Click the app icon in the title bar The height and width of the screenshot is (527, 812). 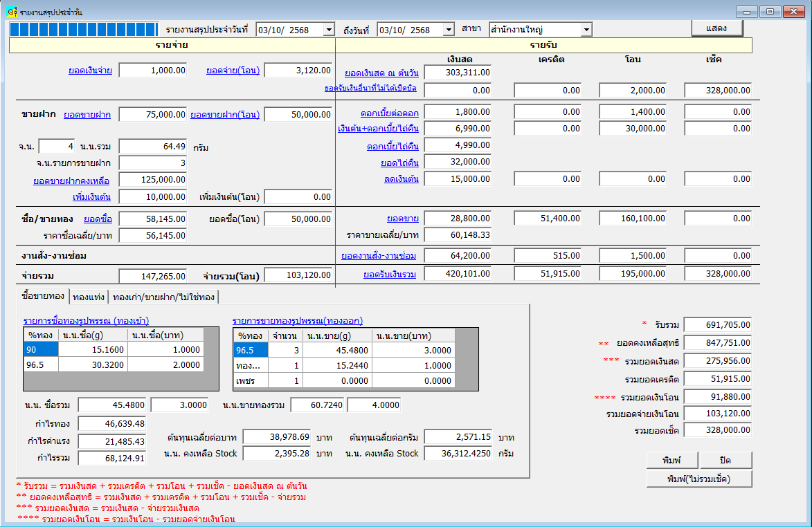point(11,12)
